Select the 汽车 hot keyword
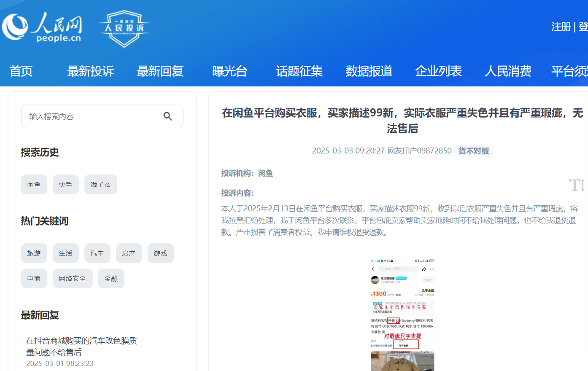The height and width of the screenshot is (371, 588). point(97,253)
